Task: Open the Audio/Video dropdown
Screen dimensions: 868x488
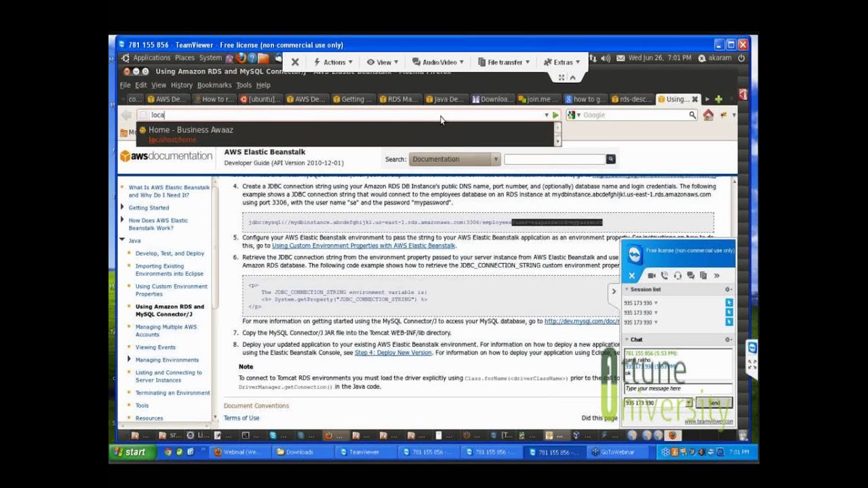Action: click(438, 62)
